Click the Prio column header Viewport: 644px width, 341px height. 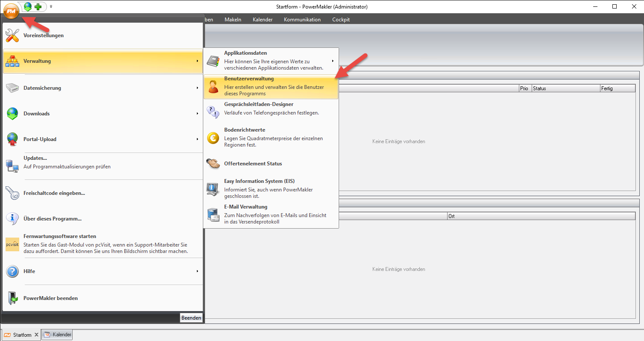[x=525, y=88]
